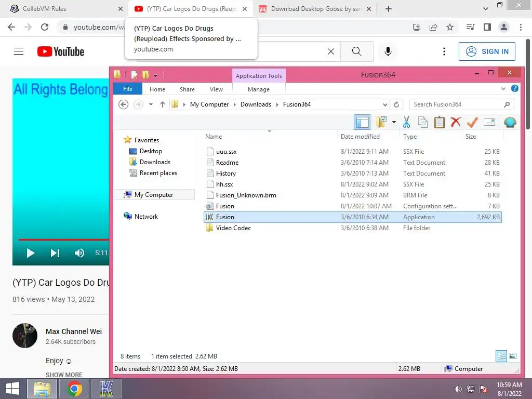Select Downloads under Favorites

click(x=155, y=162)
